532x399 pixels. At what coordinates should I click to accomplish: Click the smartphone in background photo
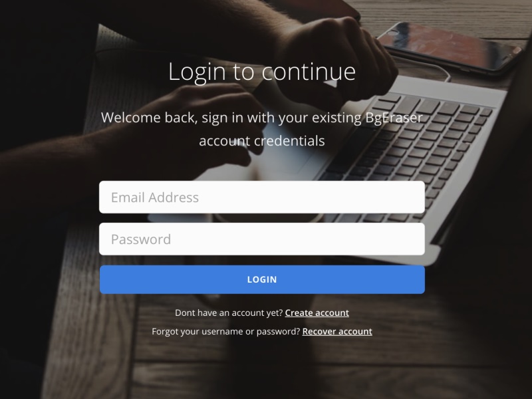(448, 46)
